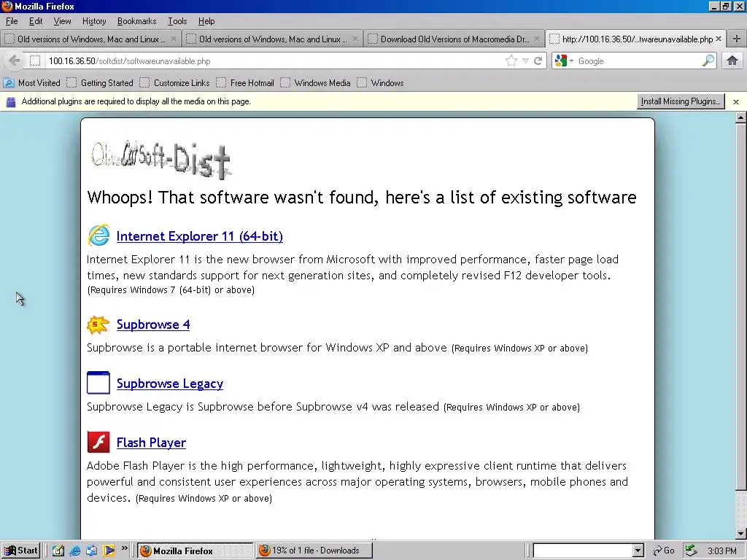Click the Start button
The height and width of the screenshot is (560, 747).
[20, 551]
